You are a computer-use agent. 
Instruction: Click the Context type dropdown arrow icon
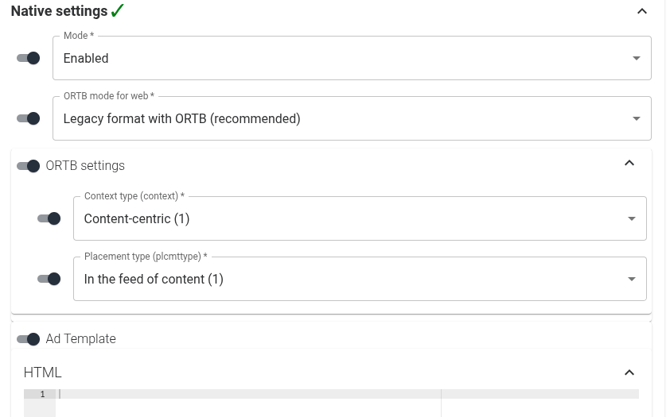tap(631, 218)
